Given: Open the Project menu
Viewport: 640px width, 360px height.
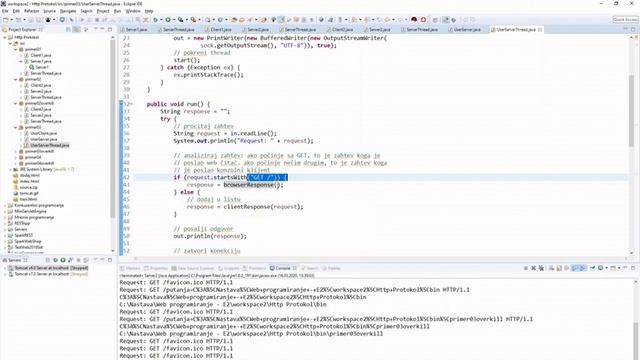Looking at the screenshot, I should pyautogui.click(x=103, y=11).
